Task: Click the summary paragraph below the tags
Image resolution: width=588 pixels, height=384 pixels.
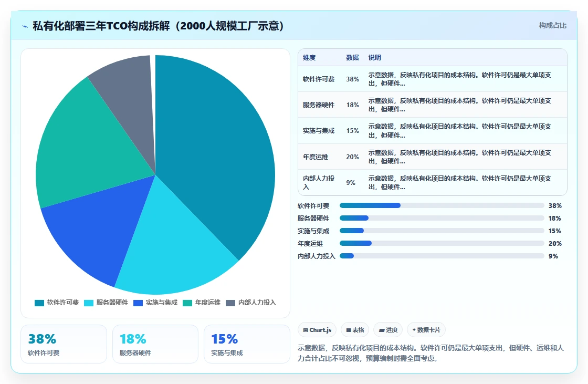Action: (430, 353)
